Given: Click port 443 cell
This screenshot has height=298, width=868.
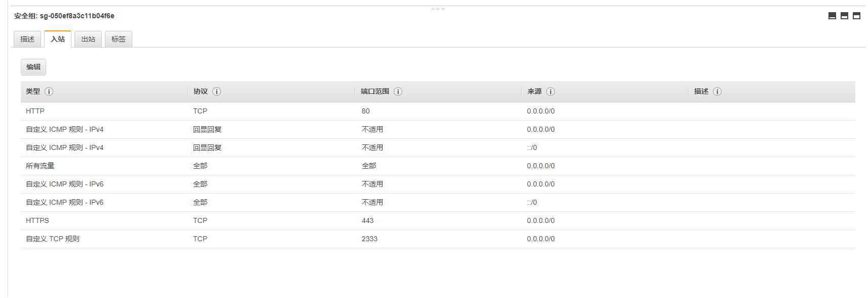Looking at the screenshot, I should point(367,220).
